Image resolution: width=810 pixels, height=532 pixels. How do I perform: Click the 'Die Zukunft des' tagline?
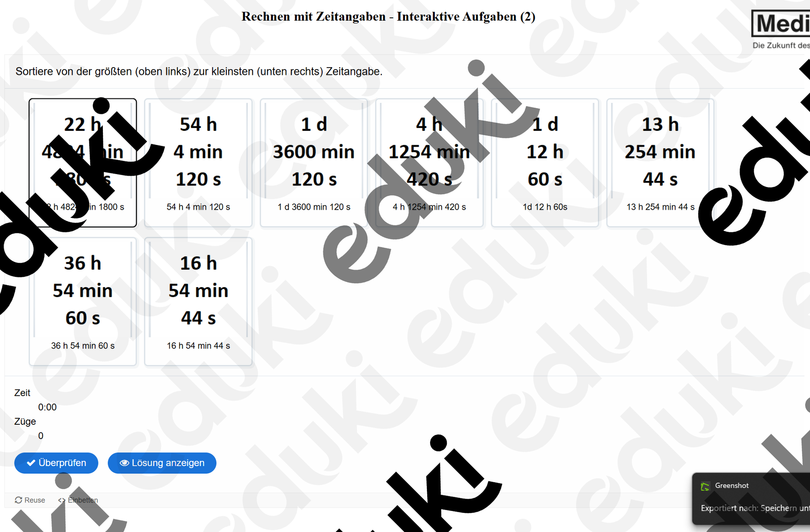coord(781,45)
